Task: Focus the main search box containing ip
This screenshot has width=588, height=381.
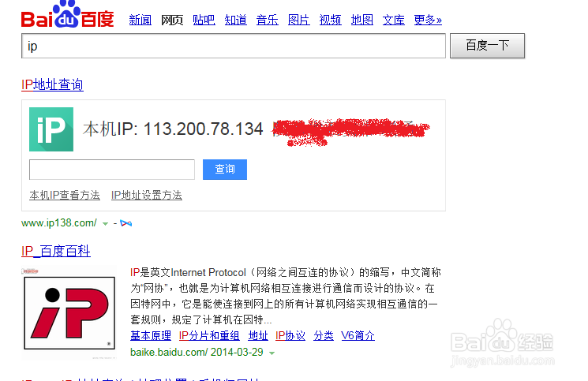Action: pyautogui.click(x=234, y=46)
